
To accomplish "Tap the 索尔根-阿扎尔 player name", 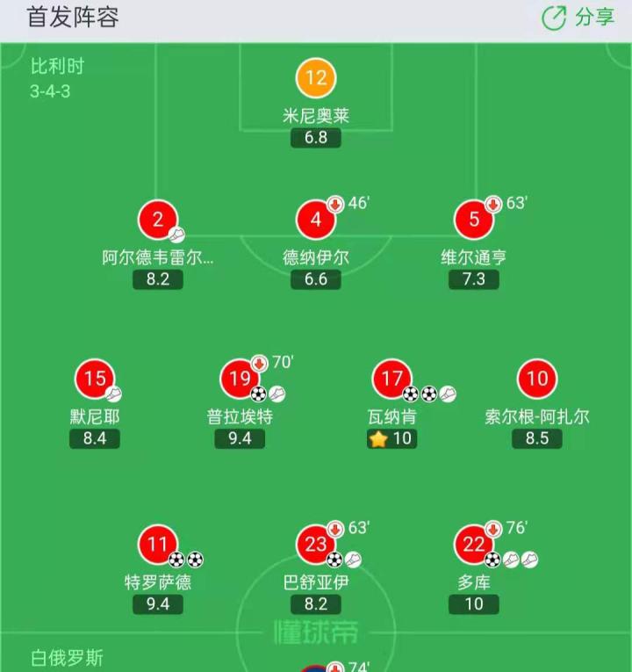I will [537, 416].
